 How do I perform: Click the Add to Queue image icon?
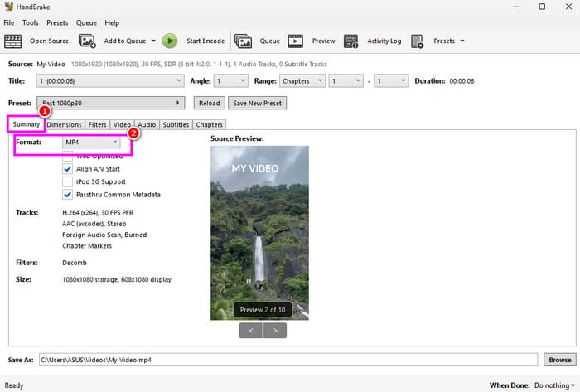(87, 41)
